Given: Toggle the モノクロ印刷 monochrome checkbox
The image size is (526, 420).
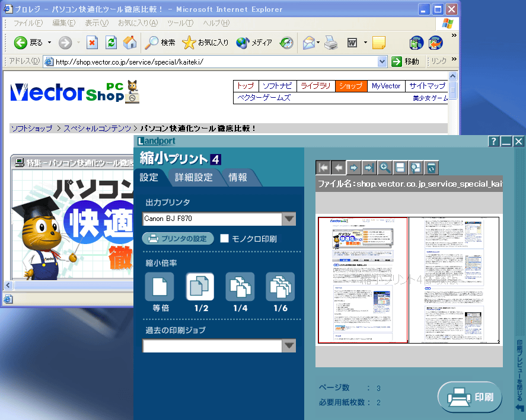Looking at the screenshot, I should tap(224, 238).
